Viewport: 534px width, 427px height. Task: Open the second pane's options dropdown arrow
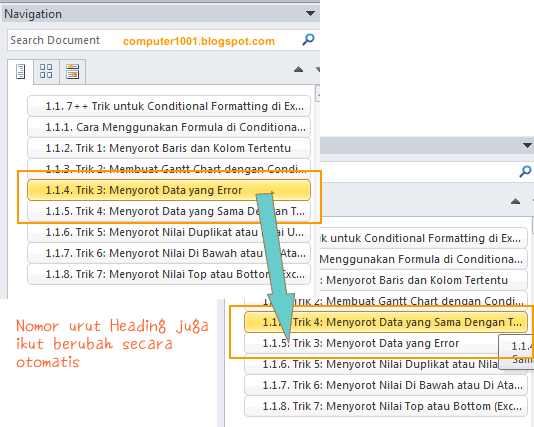click(x=528, y=145)
